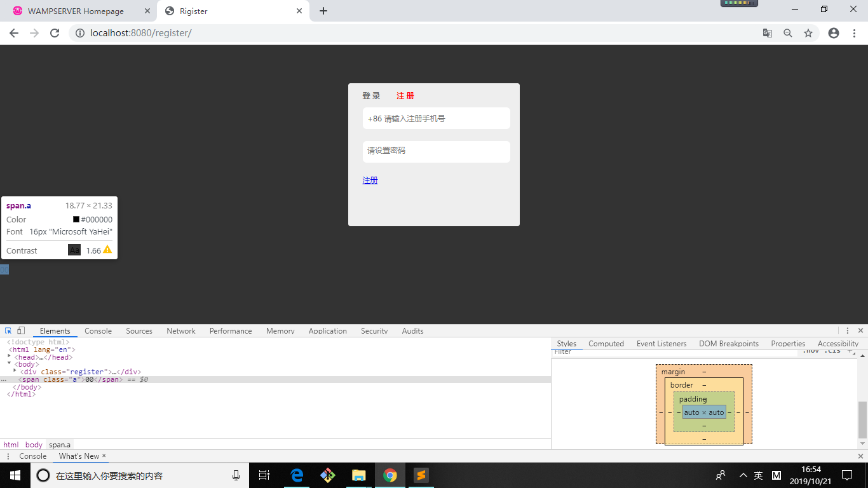Select the Properties sidebar tab
The image size is (868, 488).
(x=788, y=344)
